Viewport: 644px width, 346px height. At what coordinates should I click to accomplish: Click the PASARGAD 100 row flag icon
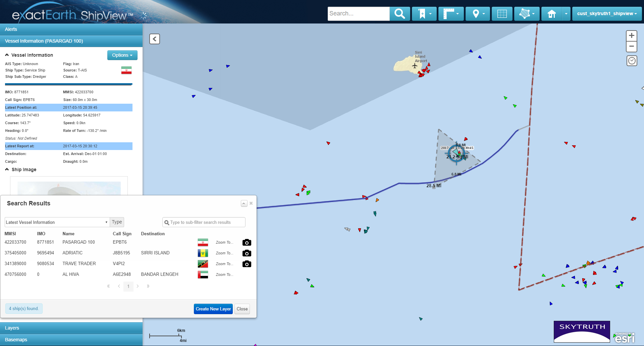[203, 242]
